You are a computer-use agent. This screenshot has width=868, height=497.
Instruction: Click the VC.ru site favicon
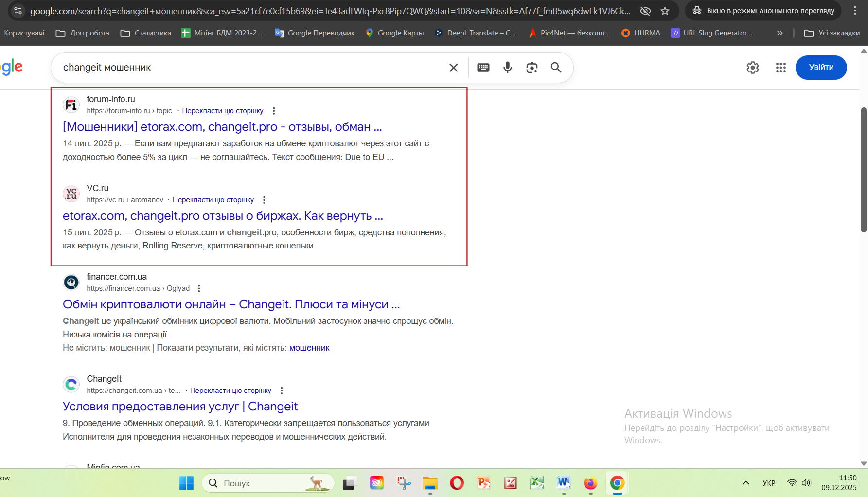click(71, 194)
